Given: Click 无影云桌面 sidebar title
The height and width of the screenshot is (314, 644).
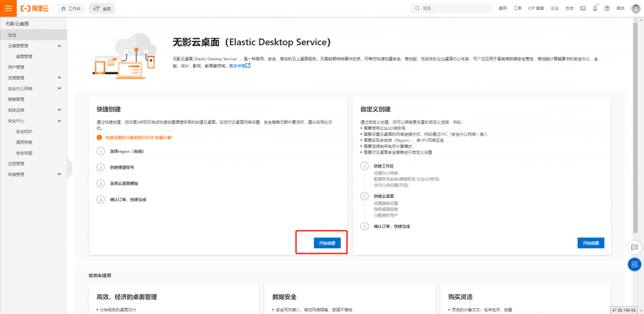Looking at the screenshot, I should 17,24.
